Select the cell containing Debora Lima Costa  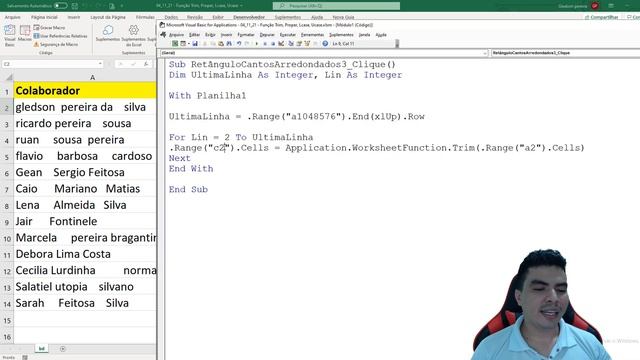(x=85, y=254)
